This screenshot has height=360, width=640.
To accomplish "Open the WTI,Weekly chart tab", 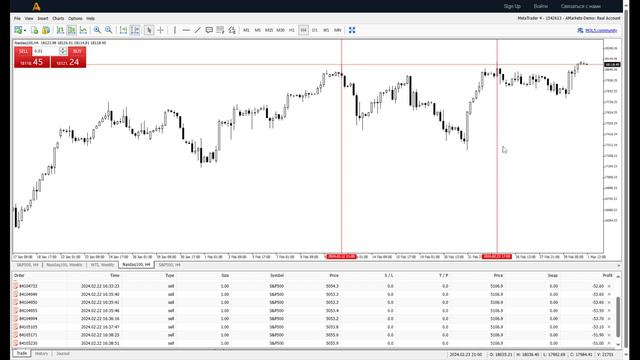I will [x=102, y=265].
